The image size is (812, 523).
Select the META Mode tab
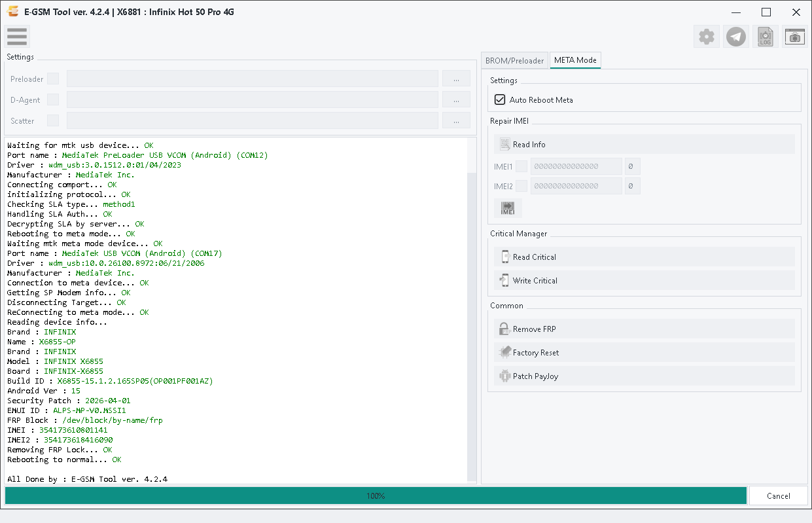[575, 60]
